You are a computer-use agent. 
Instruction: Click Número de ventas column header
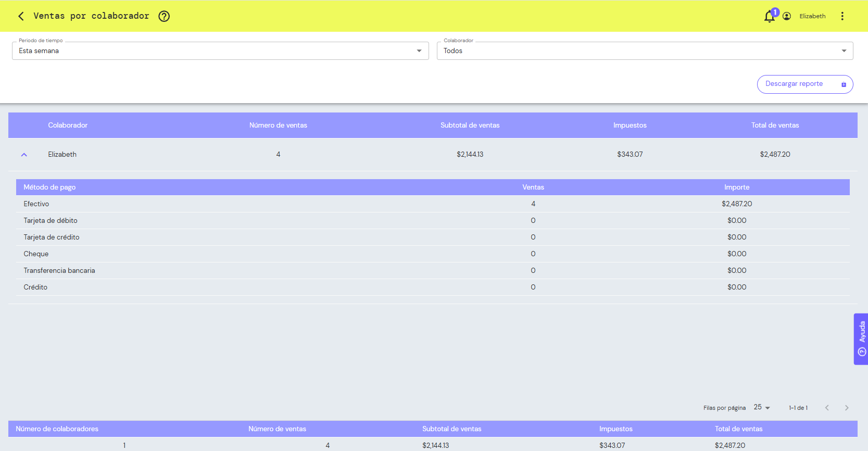pos(278,126)
